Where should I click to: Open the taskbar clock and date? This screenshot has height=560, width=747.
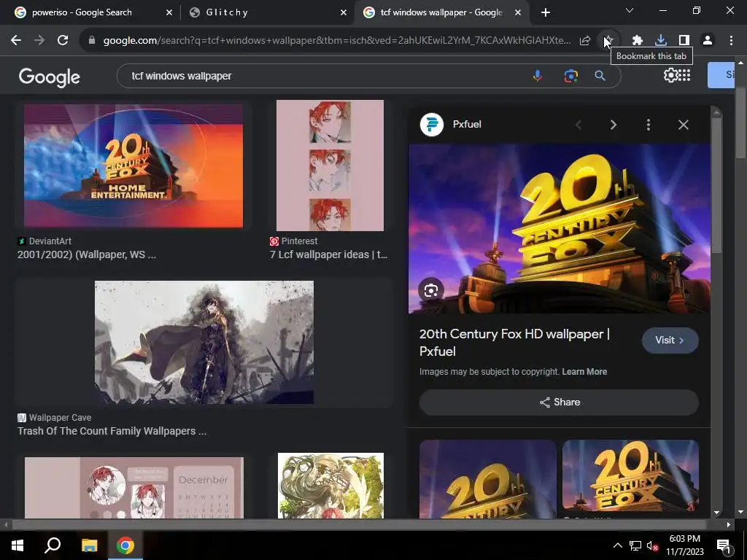(x=684, y=545)
